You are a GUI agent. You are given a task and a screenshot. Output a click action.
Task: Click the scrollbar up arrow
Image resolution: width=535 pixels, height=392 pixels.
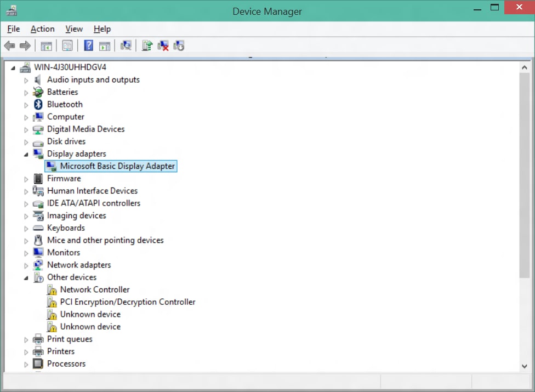tap(525, 67)
